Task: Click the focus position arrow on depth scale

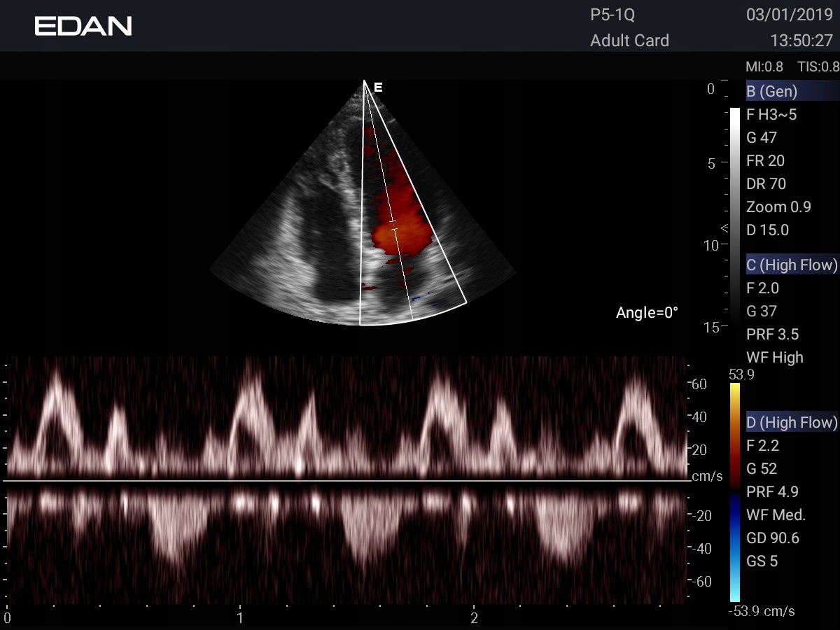Action: (724, 228)
